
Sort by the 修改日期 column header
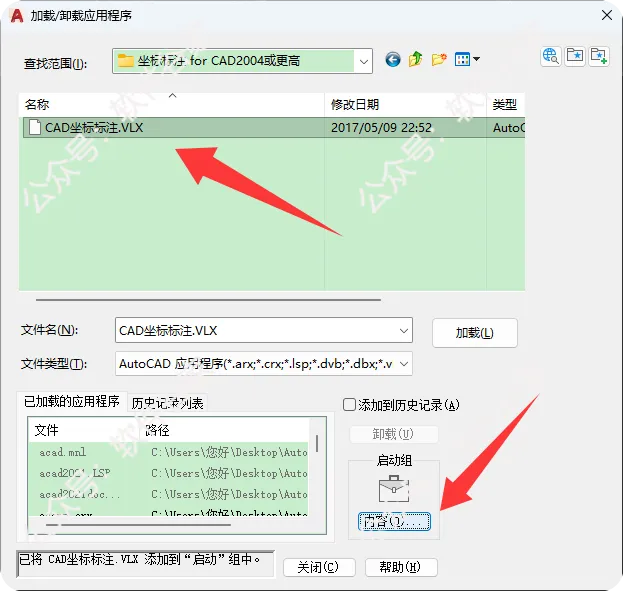pos(405,105)
